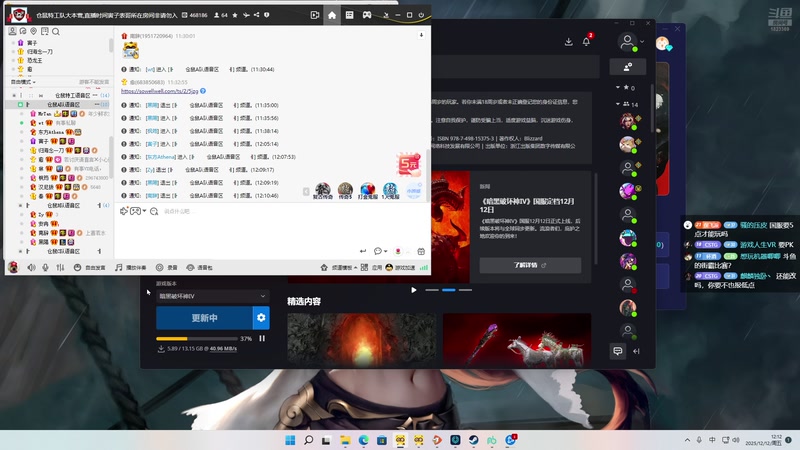Click the 37% download progress bar
The image size is (800, 450).
pos(196,338)
